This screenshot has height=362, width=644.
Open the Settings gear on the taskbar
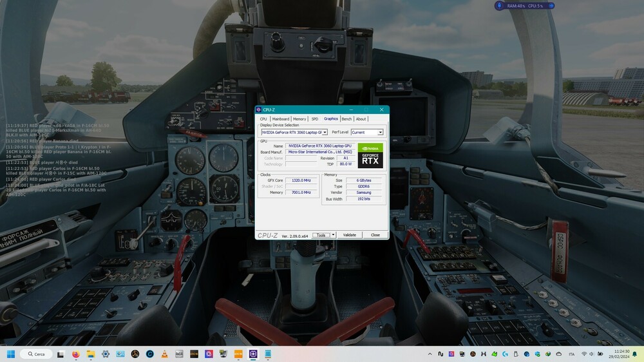click(106, 354)
